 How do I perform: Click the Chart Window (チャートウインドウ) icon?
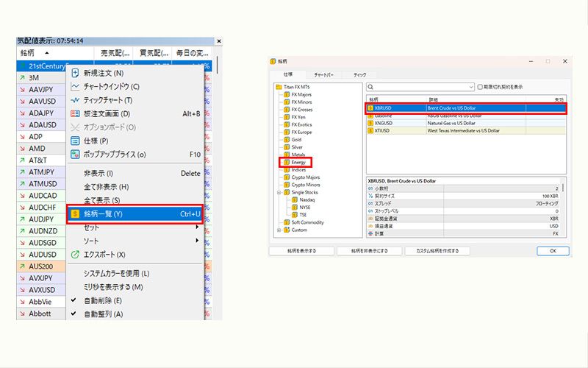[x=75, y=87]
